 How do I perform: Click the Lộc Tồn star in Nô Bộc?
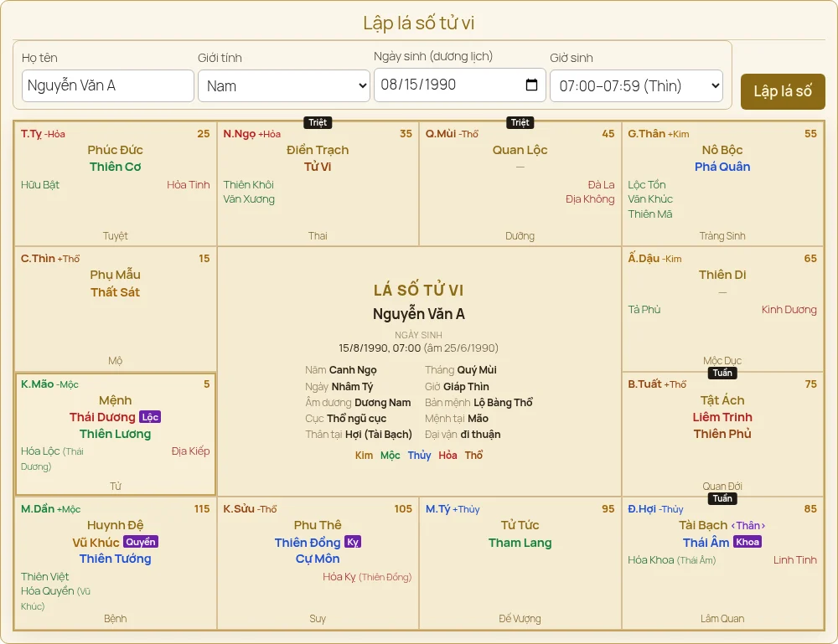(x=647, y=185)
